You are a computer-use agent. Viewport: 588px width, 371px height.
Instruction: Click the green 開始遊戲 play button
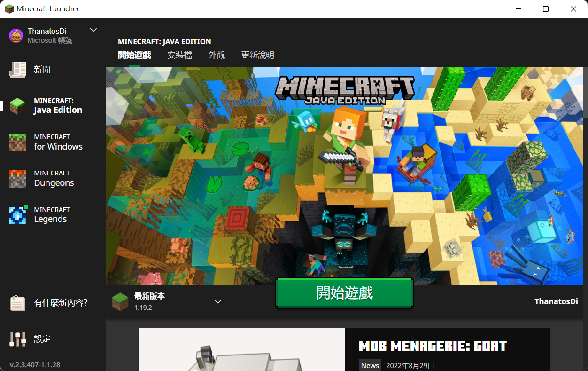[x=344, y=293]
